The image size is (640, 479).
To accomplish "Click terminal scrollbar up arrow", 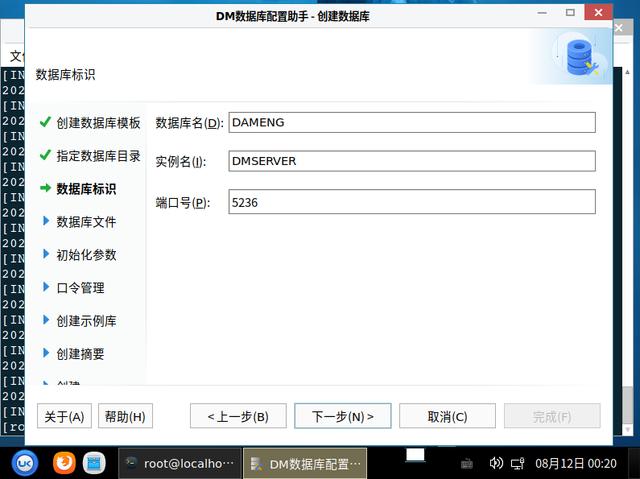I will (628, 72).
